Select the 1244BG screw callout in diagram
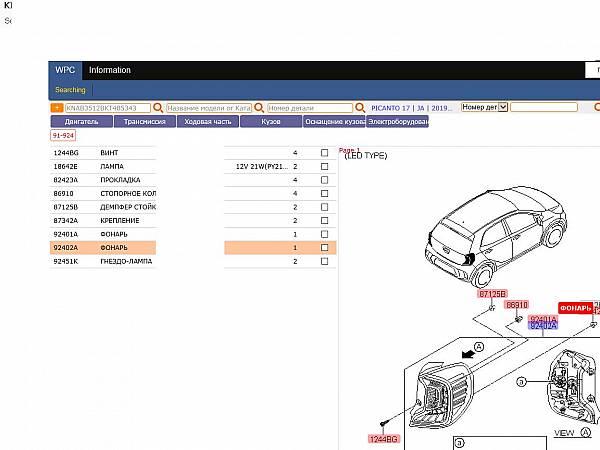Viewport: 600px width, 450px height. (x=384, y=438)
